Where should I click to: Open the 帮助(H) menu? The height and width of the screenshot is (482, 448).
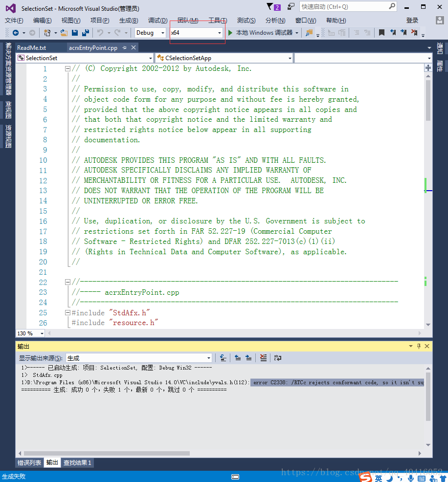(336, 21)
